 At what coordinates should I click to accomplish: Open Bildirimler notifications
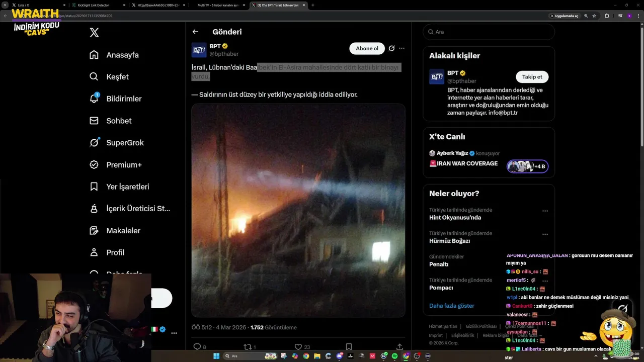(x=115, y=99)
